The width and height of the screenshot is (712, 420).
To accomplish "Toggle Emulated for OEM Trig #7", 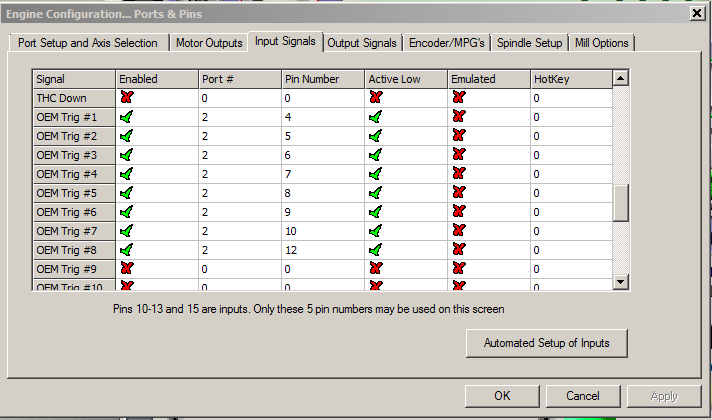I will pos(459,231).
